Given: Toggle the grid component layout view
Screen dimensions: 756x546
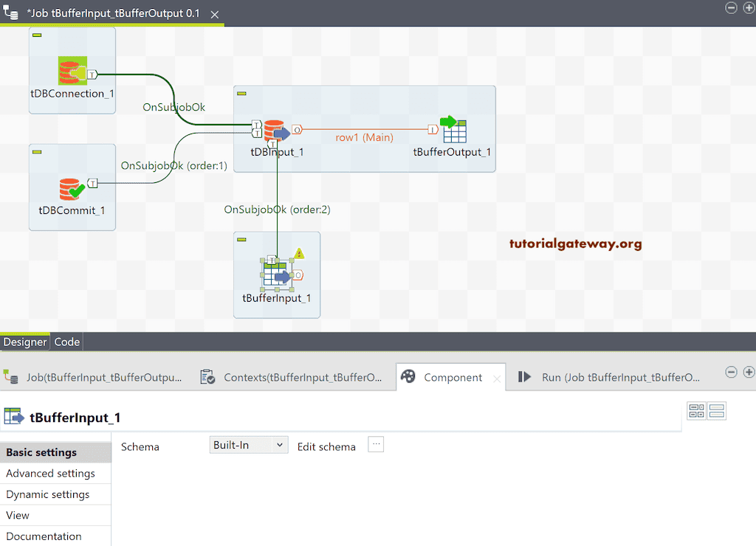Looking at the screenshot, I should [696, 411].
